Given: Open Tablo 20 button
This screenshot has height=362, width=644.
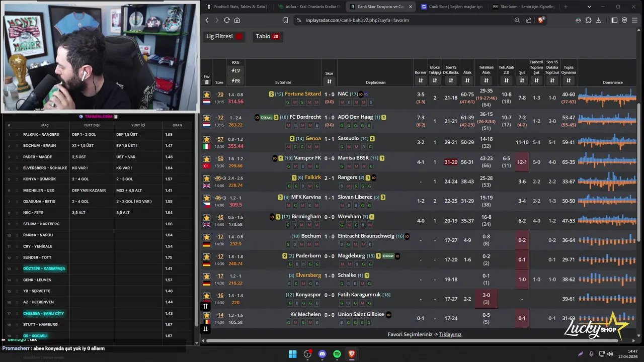Looking at the screenshot, I should pyautogui.click(x=267, y=36).
